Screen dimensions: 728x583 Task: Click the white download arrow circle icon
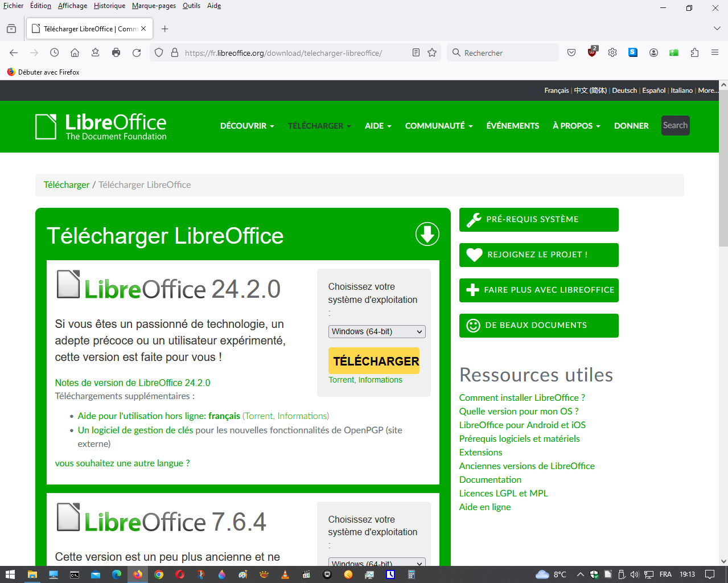(x=427, y=234)
